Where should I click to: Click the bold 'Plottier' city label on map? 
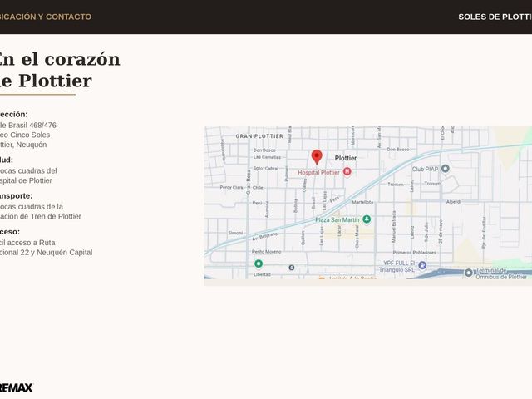(x=346, y=158)
